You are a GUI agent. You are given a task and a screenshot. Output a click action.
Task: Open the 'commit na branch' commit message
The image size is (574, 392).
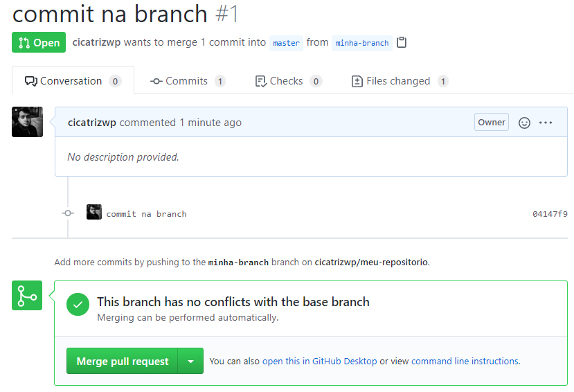click(146, 214)
